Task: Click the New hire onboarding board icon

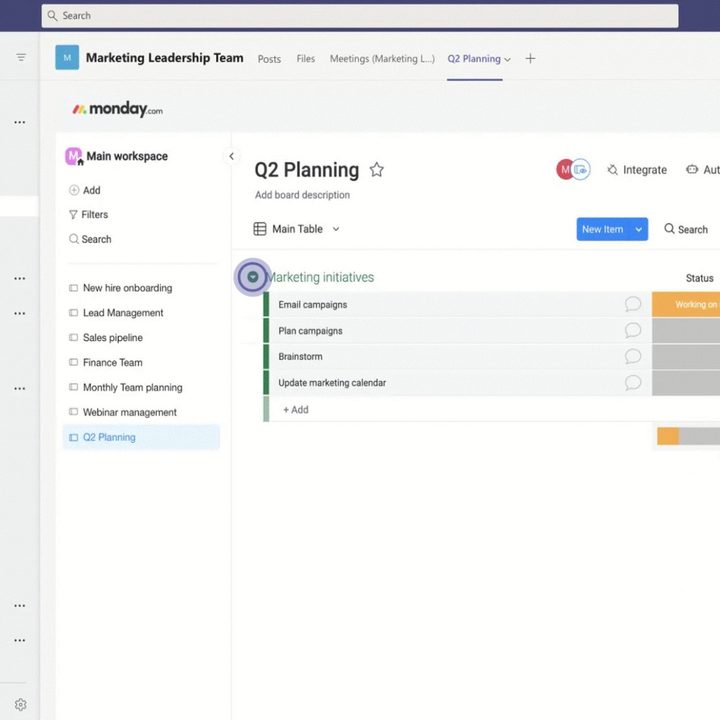Action: pyautogui.click(x=73, y=288)
